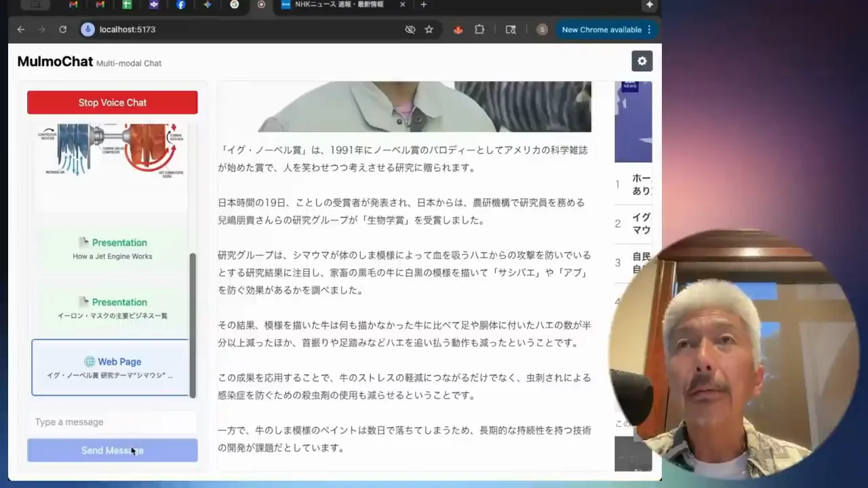
Task: Click the Stop Voice Chat button
Action: 113,102
